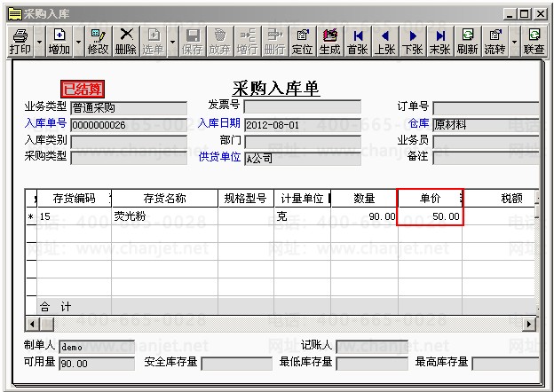
Task: Click the empty 业务员 field
Action: (x=486, y=142)
